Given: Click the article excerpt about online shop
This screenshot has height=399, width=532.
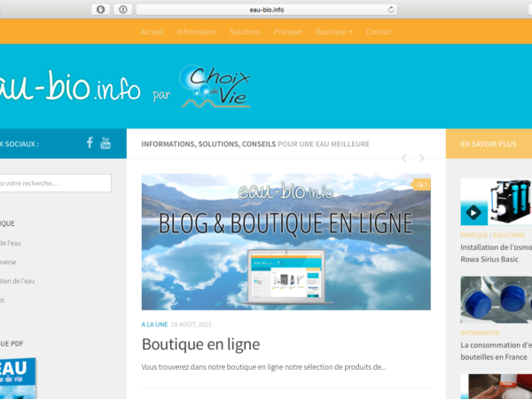Looking at the screenshot, I should tap(263, 367).
